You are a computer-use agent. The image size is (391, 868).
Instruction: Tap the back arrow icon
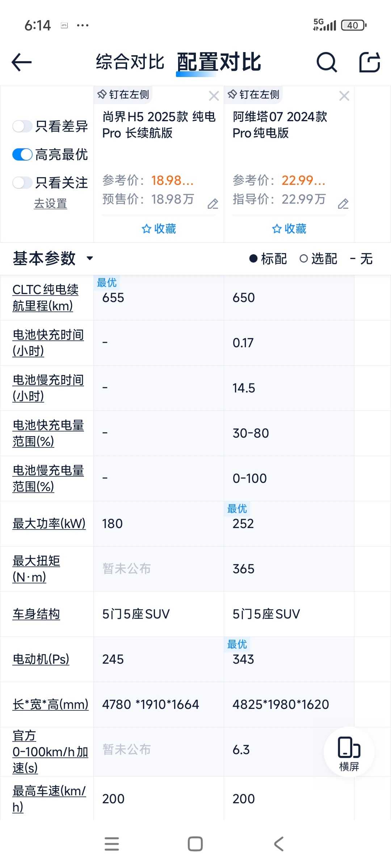tap(22, 62)
